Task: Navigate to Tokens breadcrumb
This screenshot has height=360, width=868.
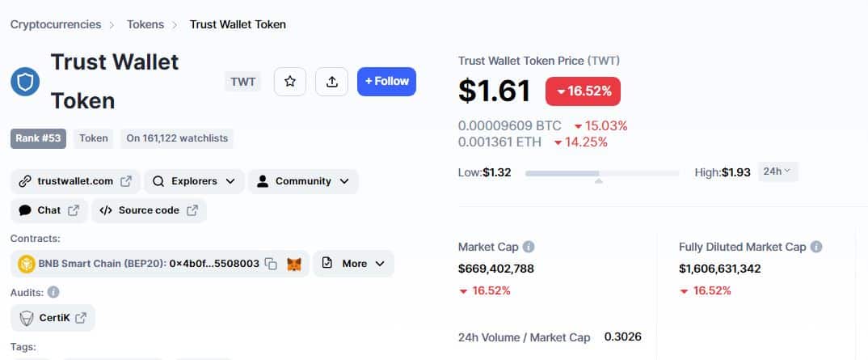Action: pyautogui.click(x=145, y=24)
